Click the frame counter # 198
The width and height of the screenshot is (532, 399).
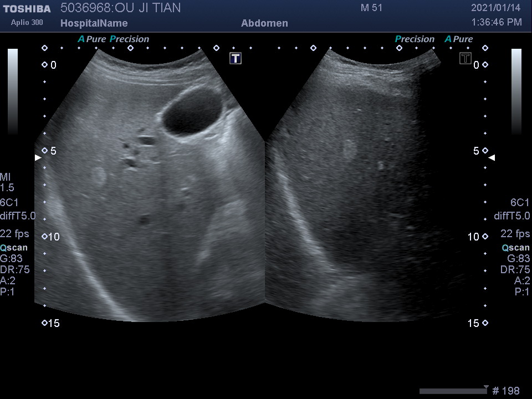506,391
